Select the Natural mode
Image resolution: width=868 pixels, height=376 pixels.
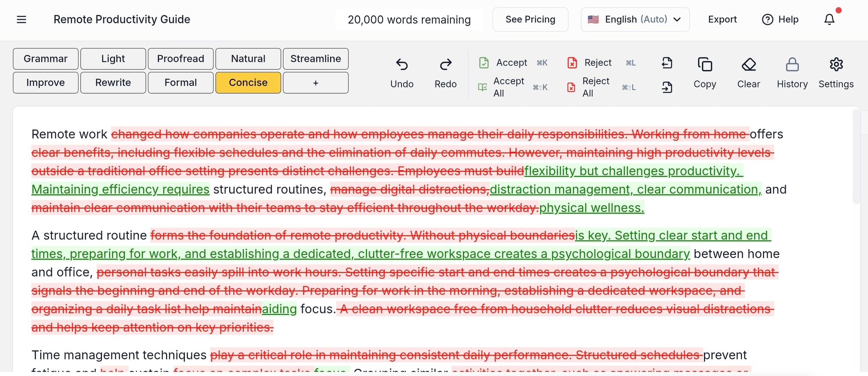248,59
